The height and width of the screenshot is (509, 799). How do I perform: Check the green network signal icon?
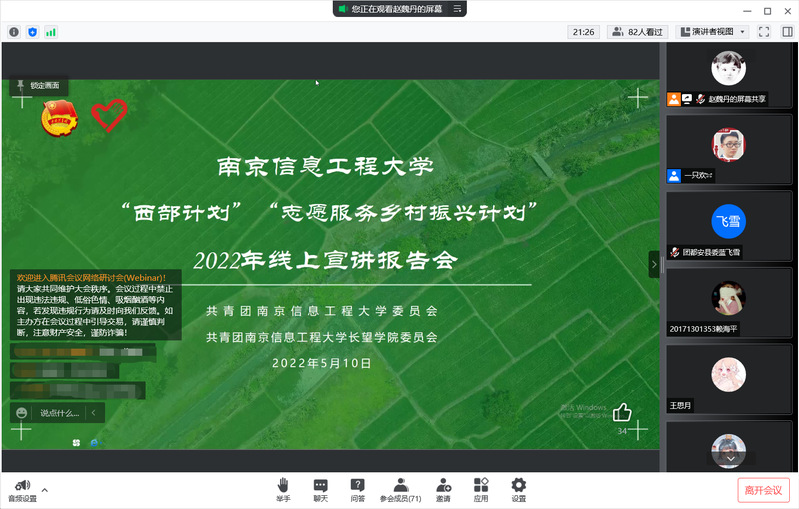click(50, 32)
